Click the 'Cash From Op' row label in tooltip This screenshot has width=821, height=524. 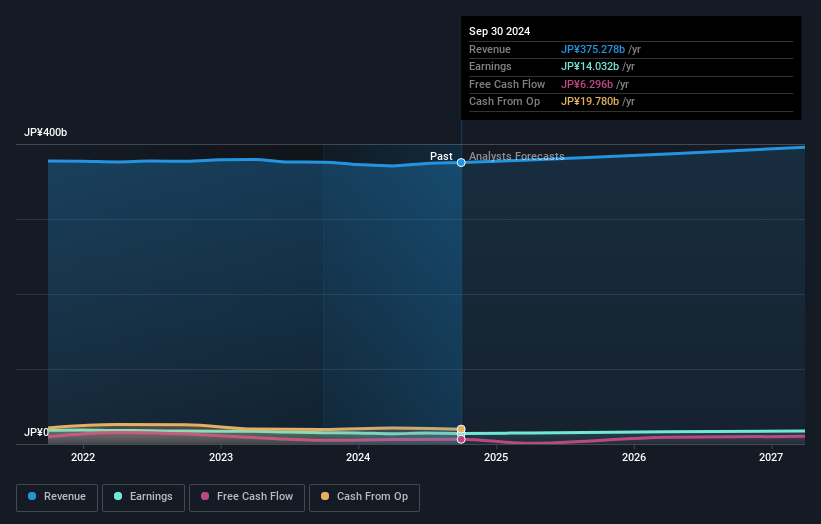pyautogui.click(x=504, y=102)
